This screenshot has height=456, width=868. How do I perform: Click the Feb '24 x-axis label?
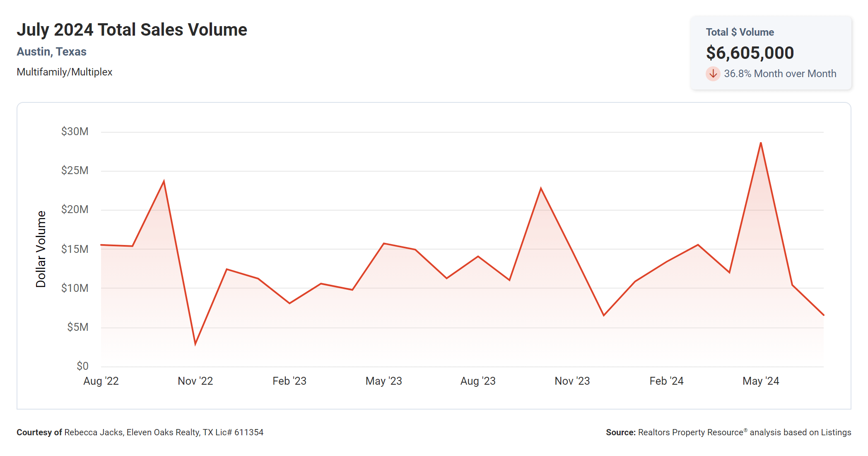666,381
